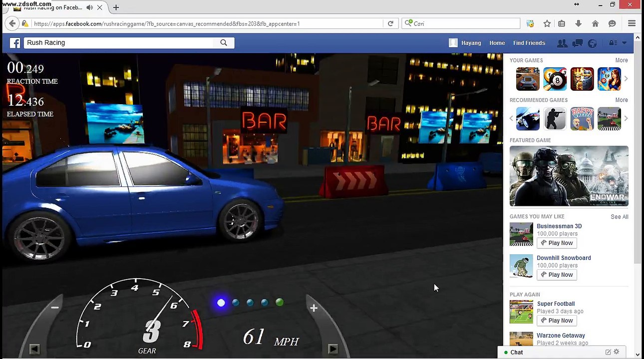
Task: Open the Super Football game link
Action: point(556,304)
